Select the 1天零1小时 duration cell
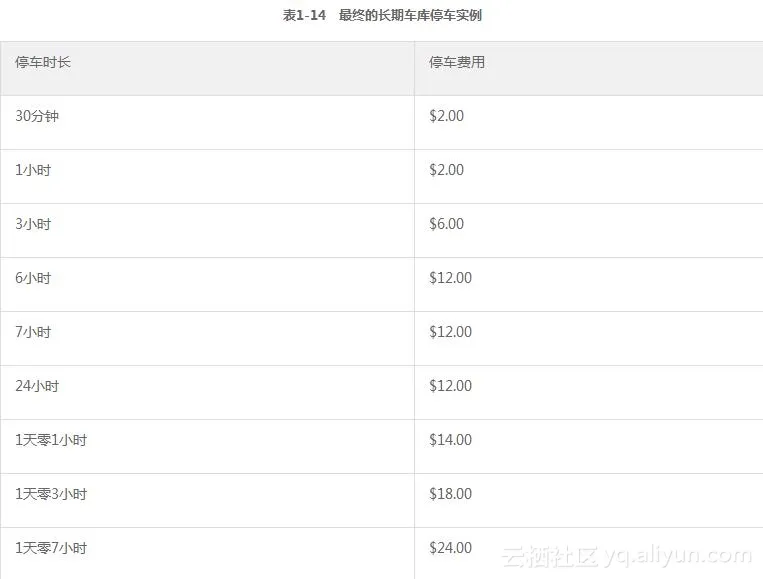 pyautogui.click(x=51, y=440)
